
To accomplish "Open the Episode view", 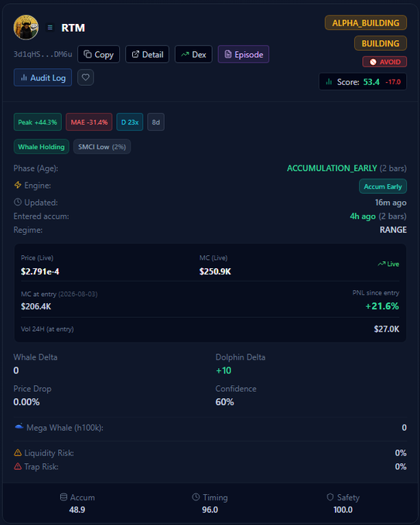I will click(244, 54).
